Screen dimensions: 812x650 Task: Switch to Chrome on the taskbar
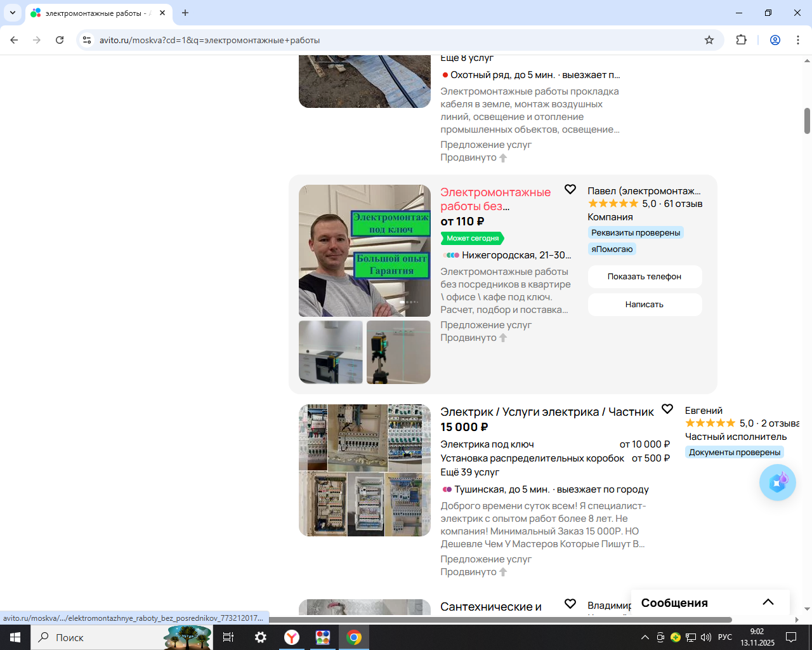(354, 637)
